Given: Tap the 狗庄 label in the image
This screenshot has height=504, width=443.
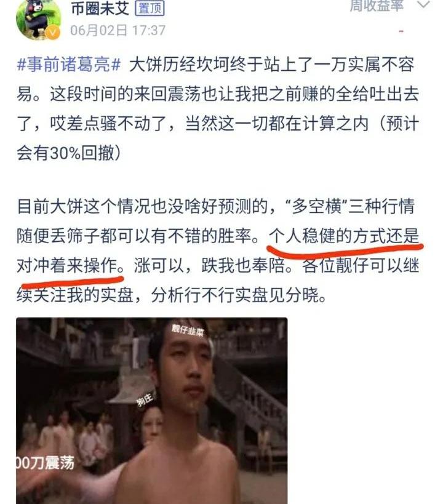Looking at the screenshot, I should click(x=145, y=399).
